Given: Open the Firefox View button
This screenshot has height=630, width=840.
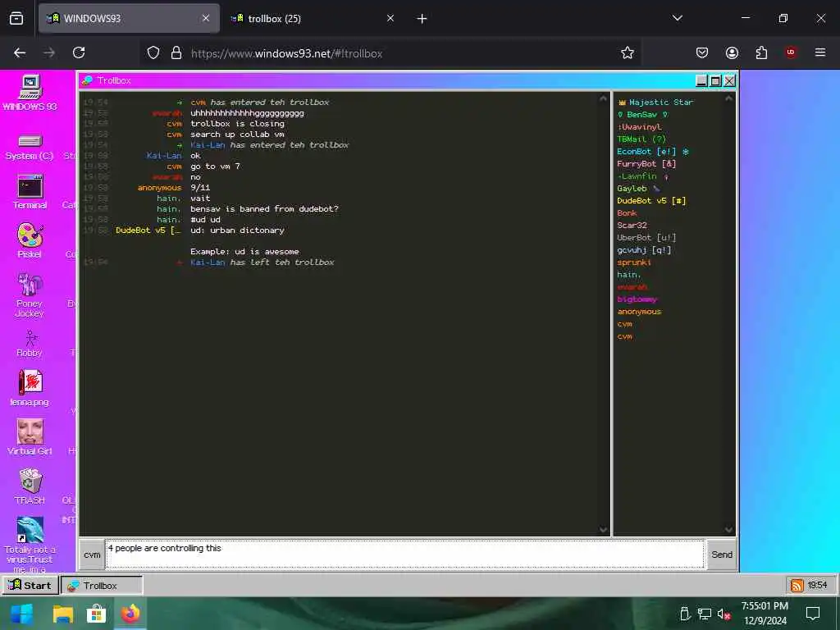Looking at the screenshot, I should click(x=16, y=19).
